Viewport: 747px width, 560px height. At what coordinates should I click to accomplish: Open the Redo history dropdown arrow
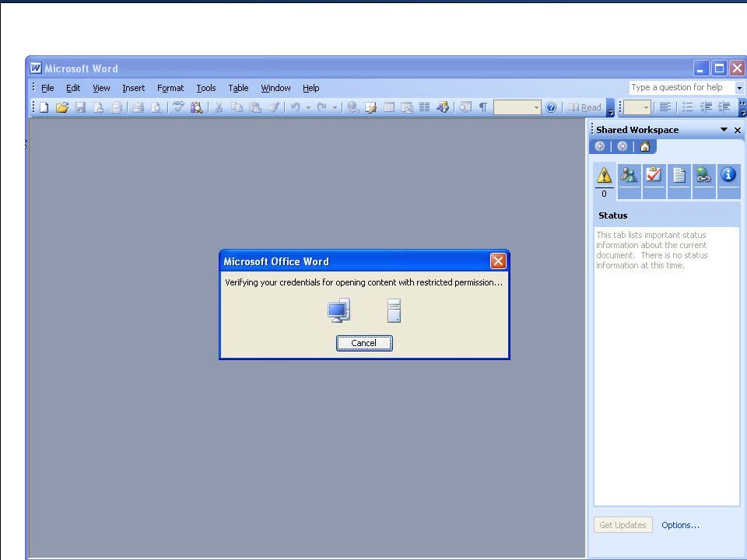coord(335,107)
